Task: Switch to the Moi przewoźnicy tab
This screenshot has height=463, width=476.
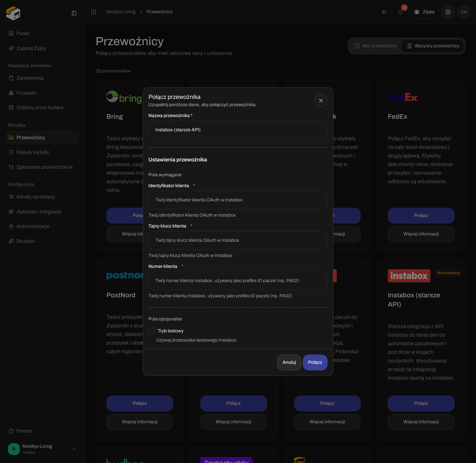Action: (375, 46)
